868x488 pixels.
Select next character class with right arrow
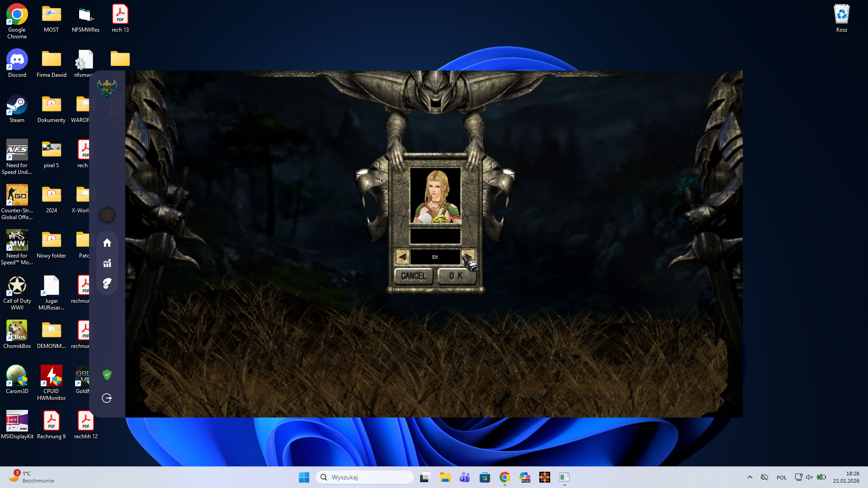(468, 257)
